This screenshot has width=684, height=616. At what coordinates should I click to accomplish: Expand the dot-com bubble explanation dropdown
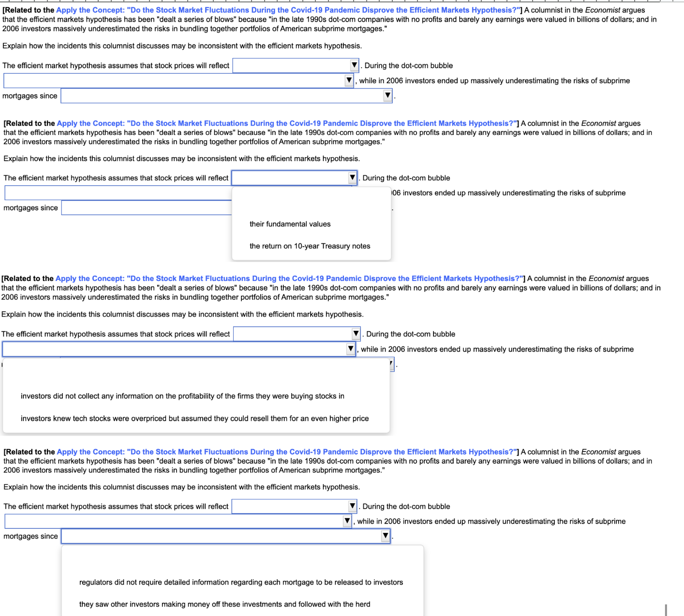click(349, 80)
